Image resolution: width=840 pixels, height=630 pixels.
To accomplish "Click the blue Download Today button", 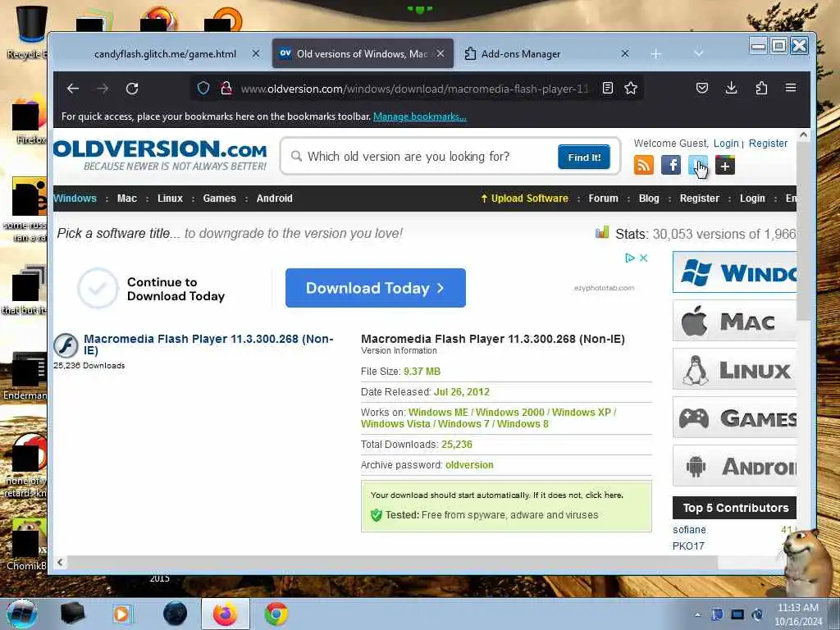I will (x=376, y=288).
